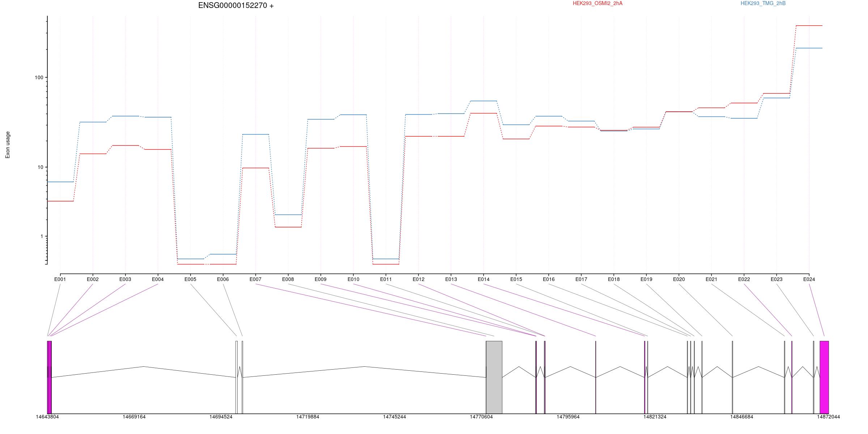Click exon label E020
Image resolution: width=868 pixels, height=434 pixels.
coord(679,279)
